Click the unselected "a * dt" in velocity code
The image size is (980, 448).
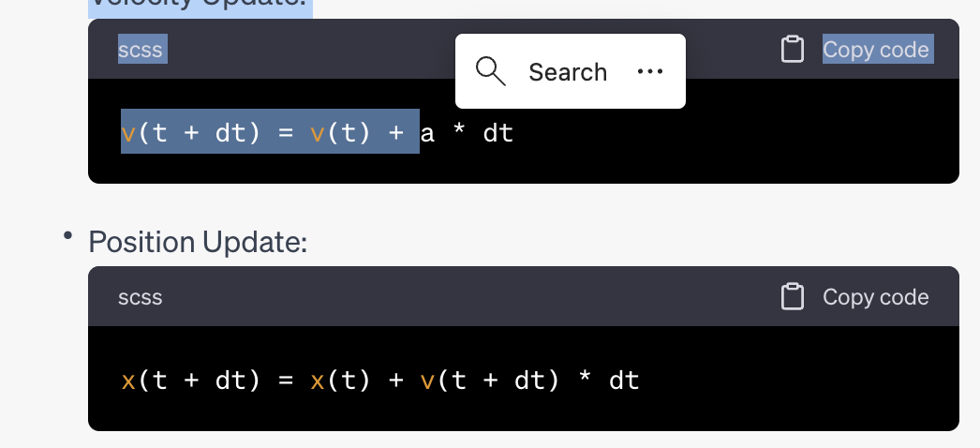(x=467, y=133)
